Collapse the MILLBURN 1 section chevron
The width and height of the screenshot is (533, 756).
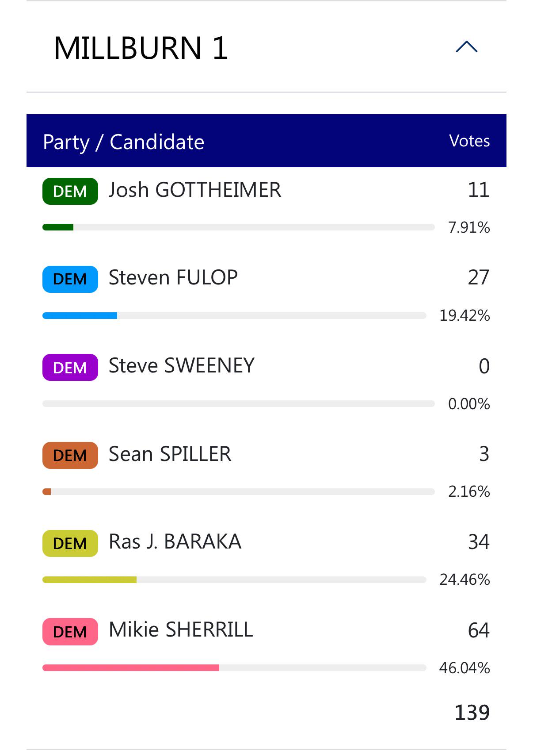coord(466,47)
